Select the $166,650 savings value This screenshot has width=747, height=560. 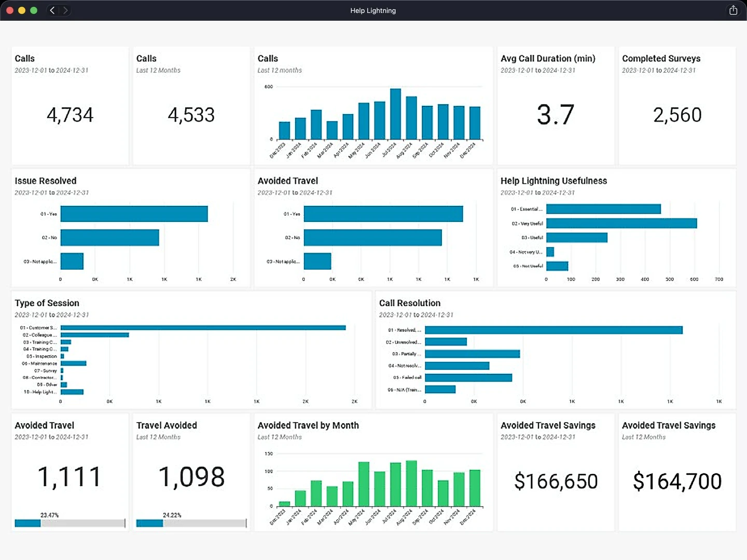(x=556, y=481)
